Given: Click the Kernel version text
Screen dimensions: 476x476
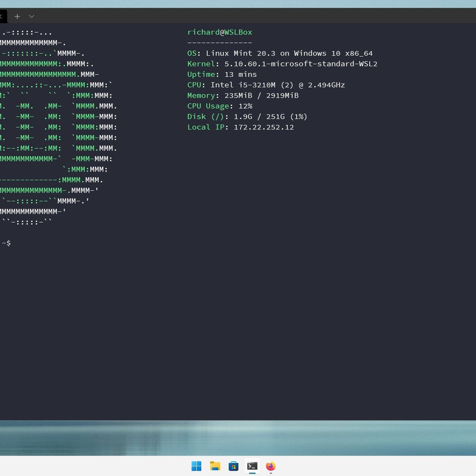Looking at the screenshot, I should [x=300, y=64].
